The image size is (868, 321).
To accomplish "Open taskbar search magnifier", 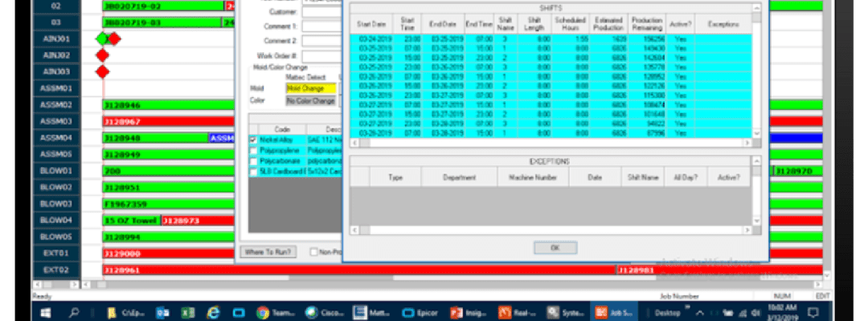I will (74, 313).
